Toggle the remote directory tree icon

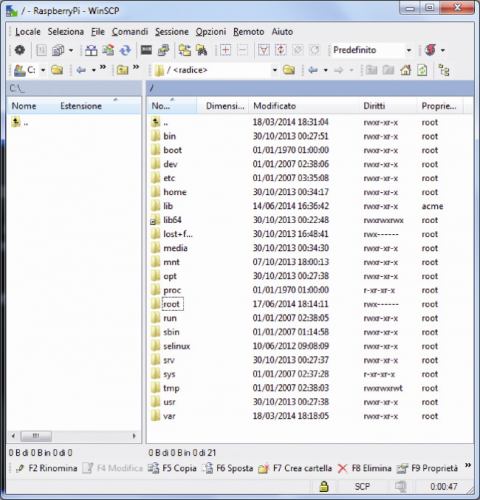444,70
